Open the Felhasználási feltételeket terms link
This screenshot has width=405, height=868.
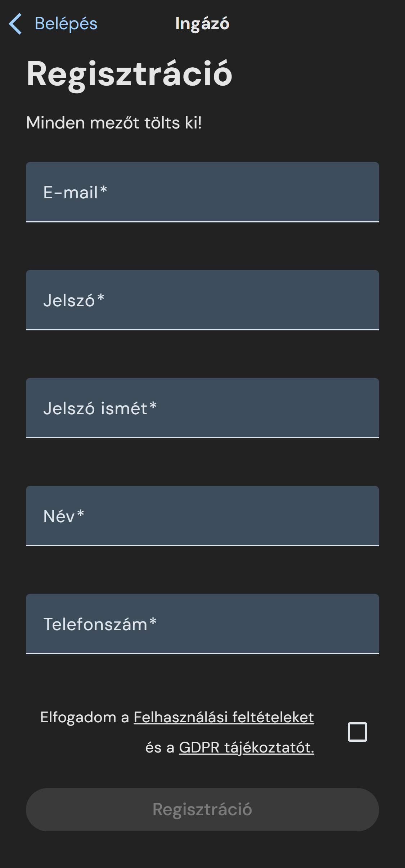(x=224, y=717)
